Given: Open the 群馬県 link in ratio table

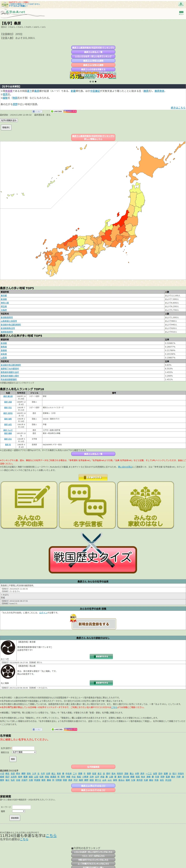Looking at the screenshot, I should coord(4,347).
